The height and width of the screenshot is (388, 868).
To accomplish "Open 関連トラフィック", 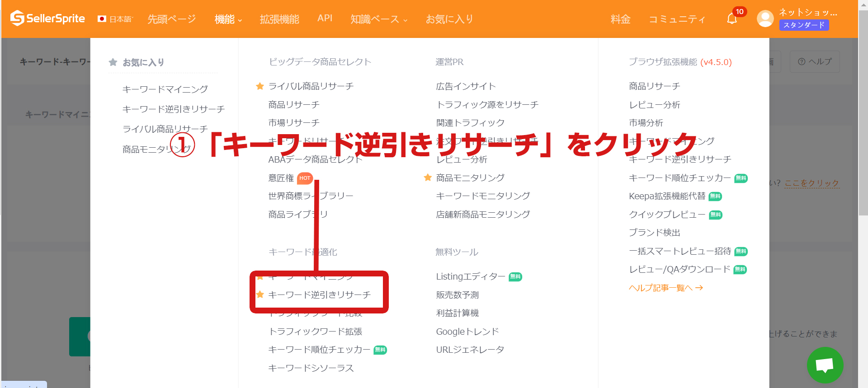I will coord(470,122).
